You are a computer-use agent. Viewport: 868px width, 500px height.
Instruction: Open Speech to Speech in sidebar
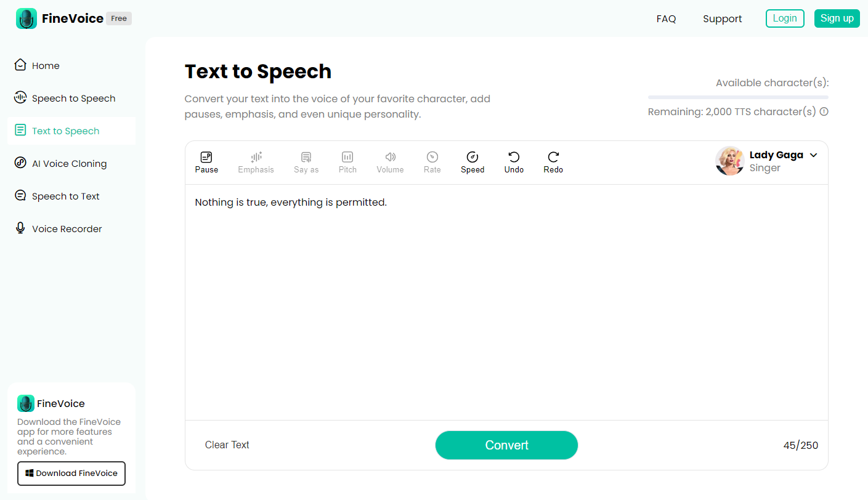point(73,99)
